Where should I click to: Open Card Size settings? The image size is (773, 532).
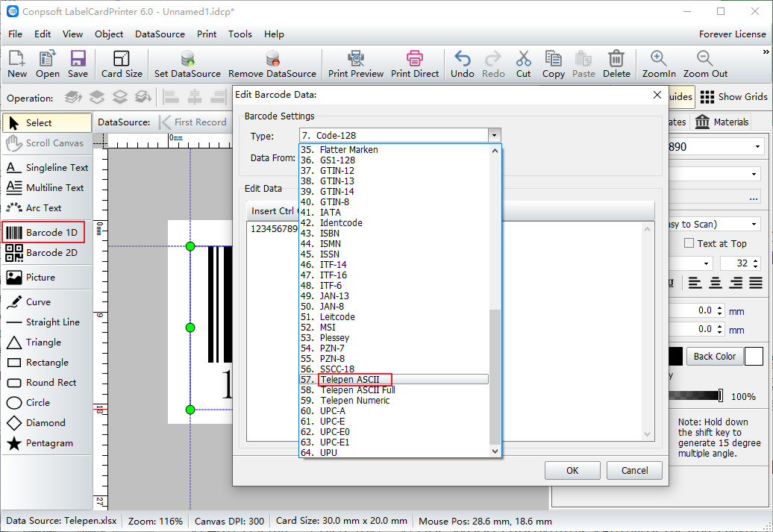122,64
